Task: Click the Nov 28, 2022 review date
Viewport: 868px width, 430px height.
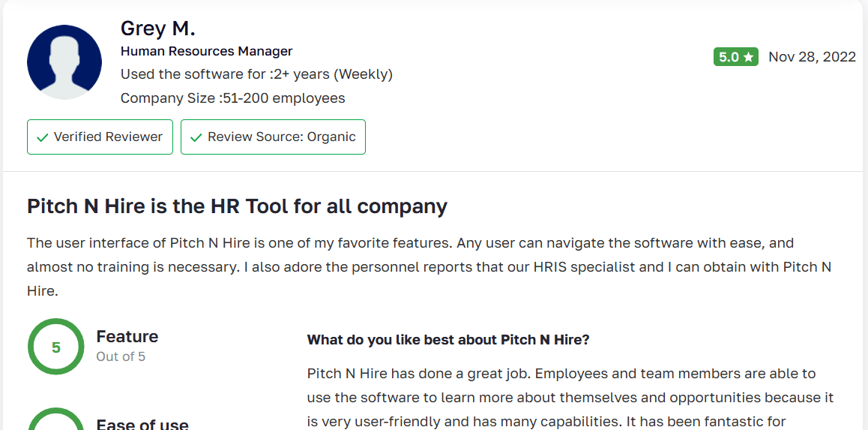Action: pyautogui.click(x=812, y=57)
